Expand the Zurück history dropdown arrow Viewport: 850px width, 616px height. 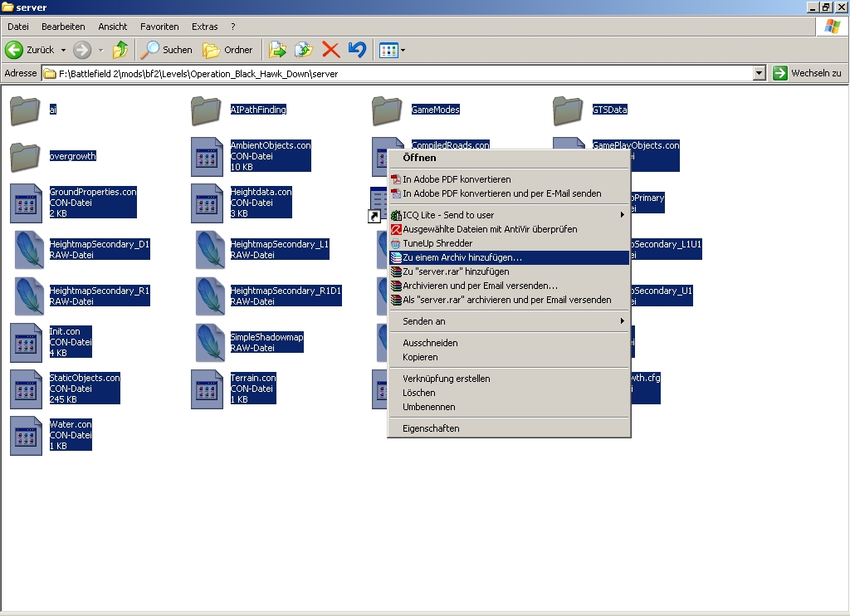(x=63, y=50)
